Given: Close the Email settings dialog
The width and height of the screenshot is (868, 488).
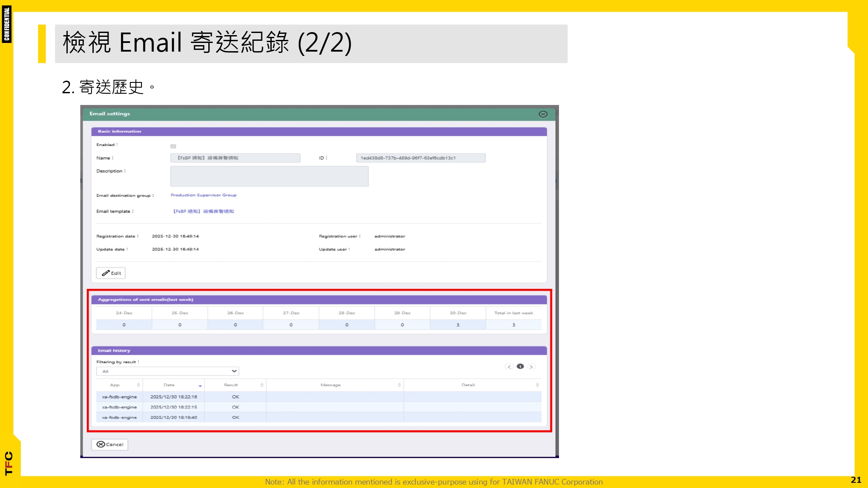Looking at the screenshot, I should [x=543, y=114].
